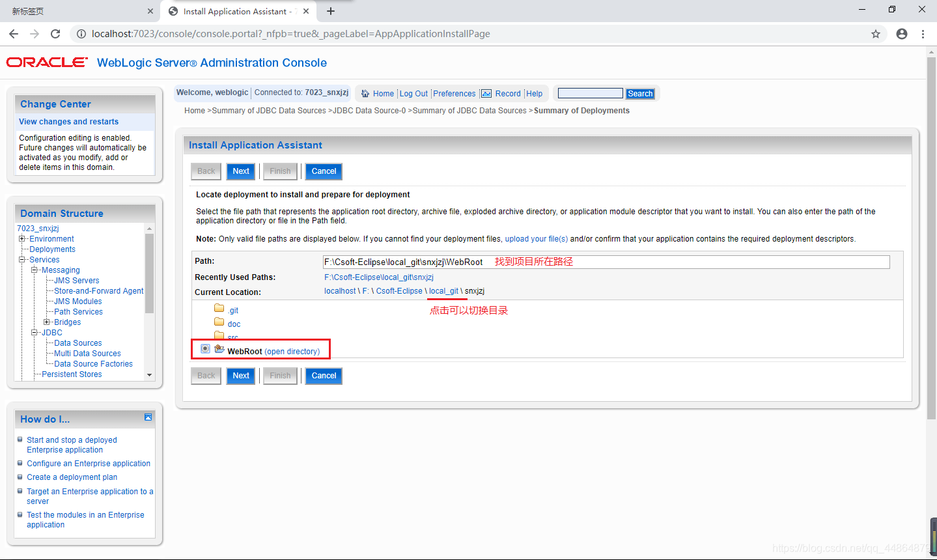This screenshot has height=560, width=937.
Task: Go back to the previous page
Action: coord(14,34)
